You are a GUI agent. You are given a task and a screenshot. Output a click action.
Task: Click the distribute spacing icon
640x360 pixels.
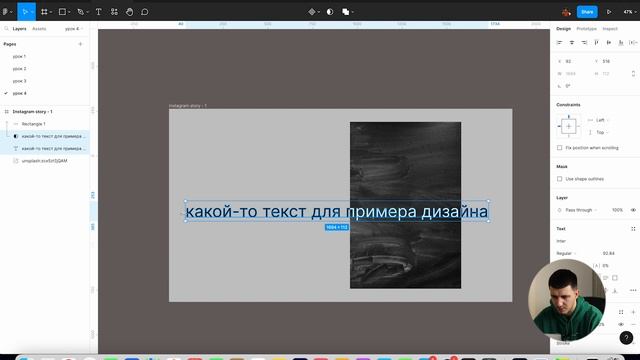click(633, 42)
